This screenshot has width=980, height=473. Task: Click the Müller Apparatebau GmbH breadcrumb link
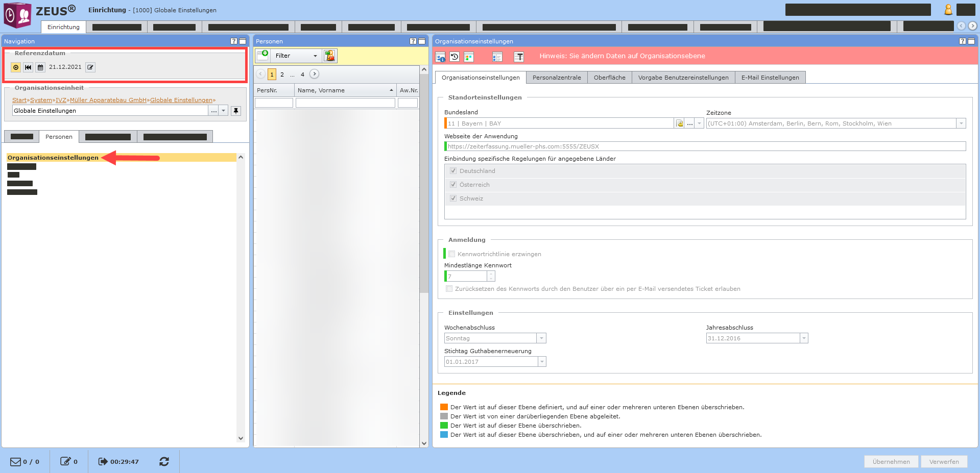[x=108, y=100]
